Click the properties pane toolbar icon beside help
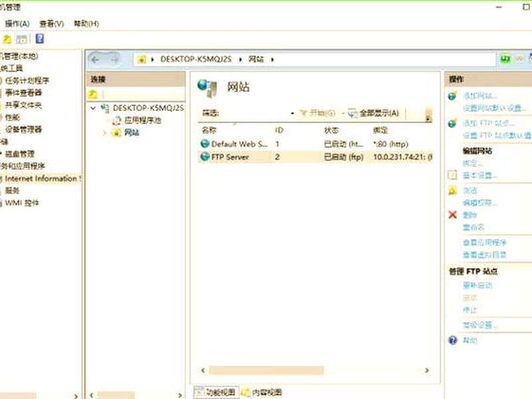The width and height of the screenshot is (532, 399). tap(22, 39)
